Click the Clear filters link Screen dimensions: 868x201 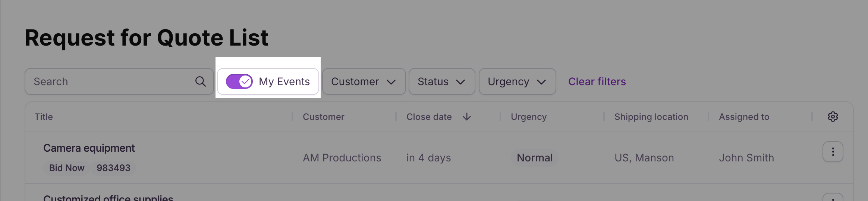(x=597, y=81)
